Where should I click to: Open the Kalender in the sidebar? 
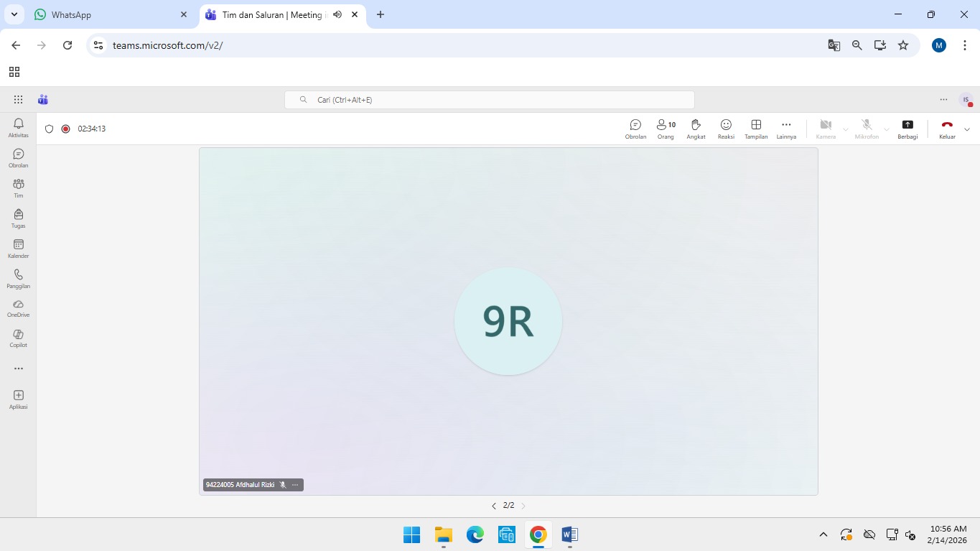19,249
